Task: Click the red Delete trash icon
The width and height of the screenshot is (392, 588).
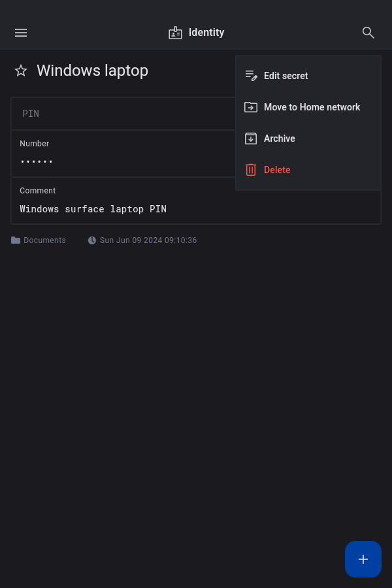Action: coord(251,170)
